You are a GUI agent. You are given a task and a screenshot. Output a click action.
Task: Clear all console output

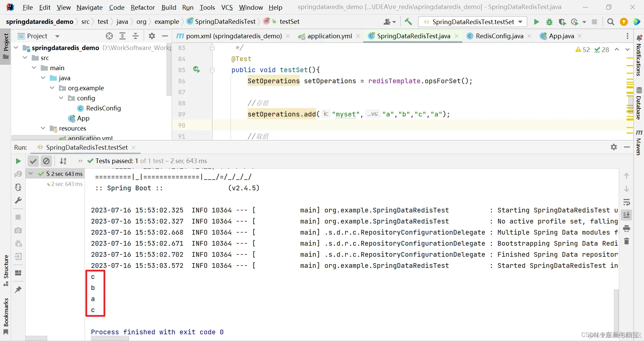click(x=627, y=241)
